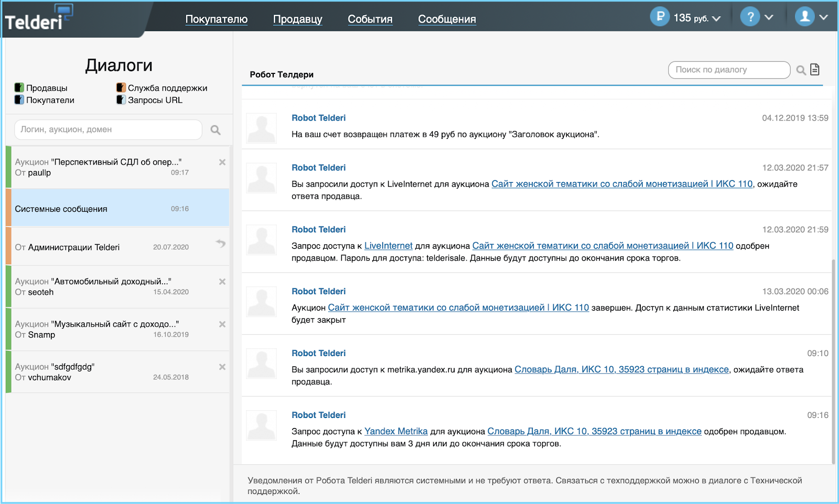Open the dialog from paullp
The image size is (839, 504).
117,167
